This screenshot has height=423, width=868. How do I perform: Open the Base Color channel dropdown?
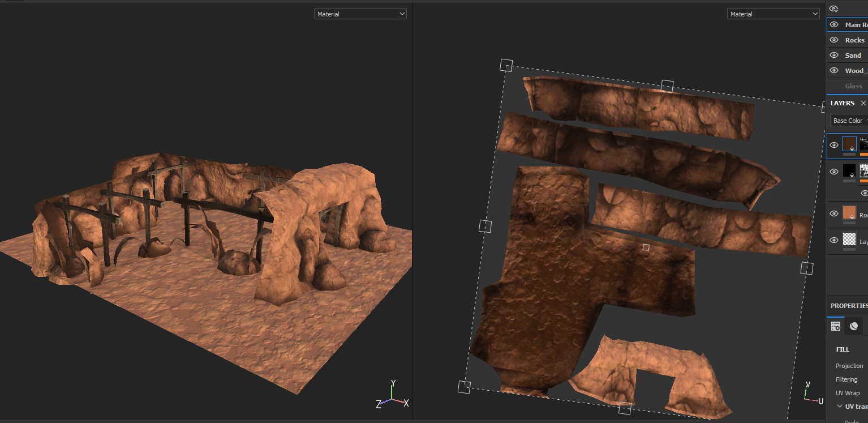pos(849,121)
